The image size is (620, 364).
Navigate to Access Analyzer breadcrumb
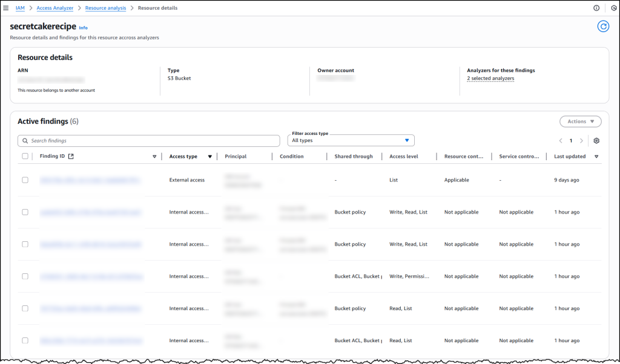pos(55,7)
